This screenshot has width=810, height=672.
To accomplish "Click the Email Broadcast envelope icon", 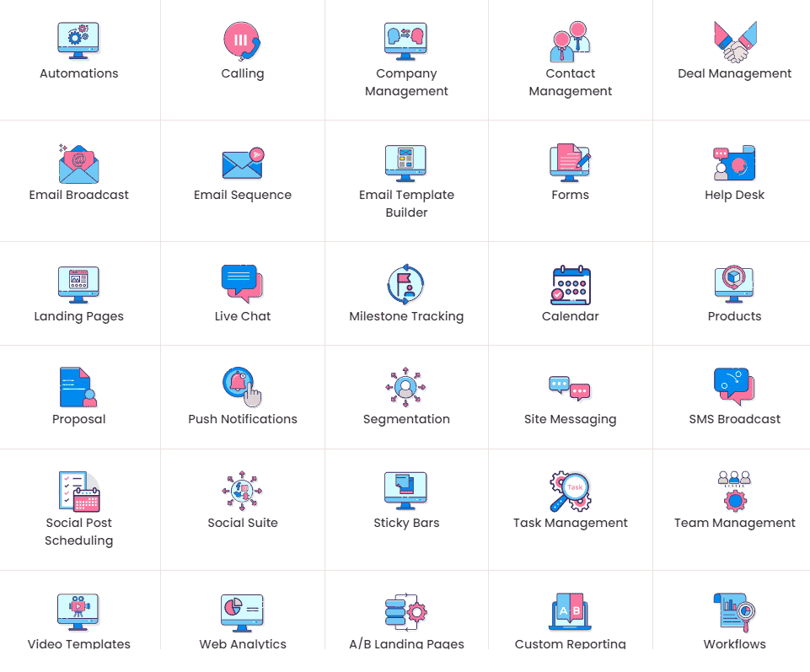I will 78,162.
